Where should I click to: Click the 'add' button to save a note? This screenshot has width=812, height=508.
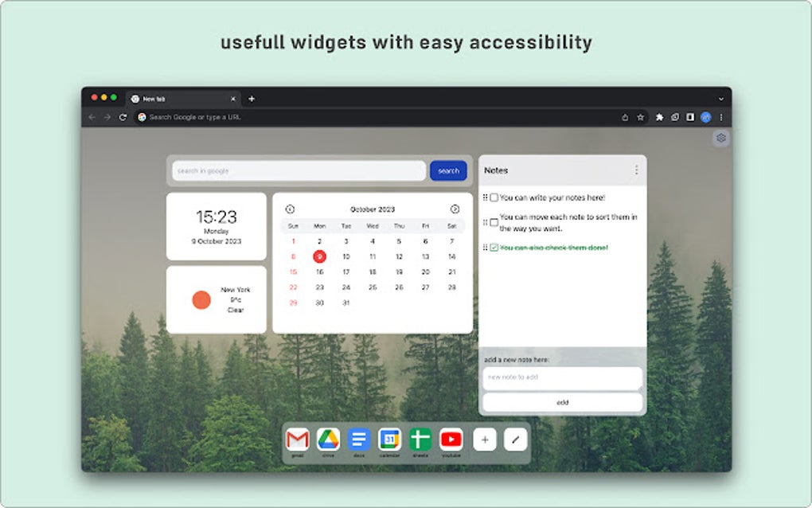(x=562, y=402)
